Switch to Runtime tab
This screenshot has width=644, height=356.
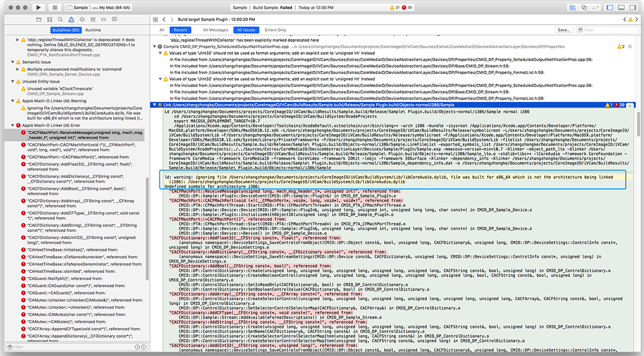93,30
